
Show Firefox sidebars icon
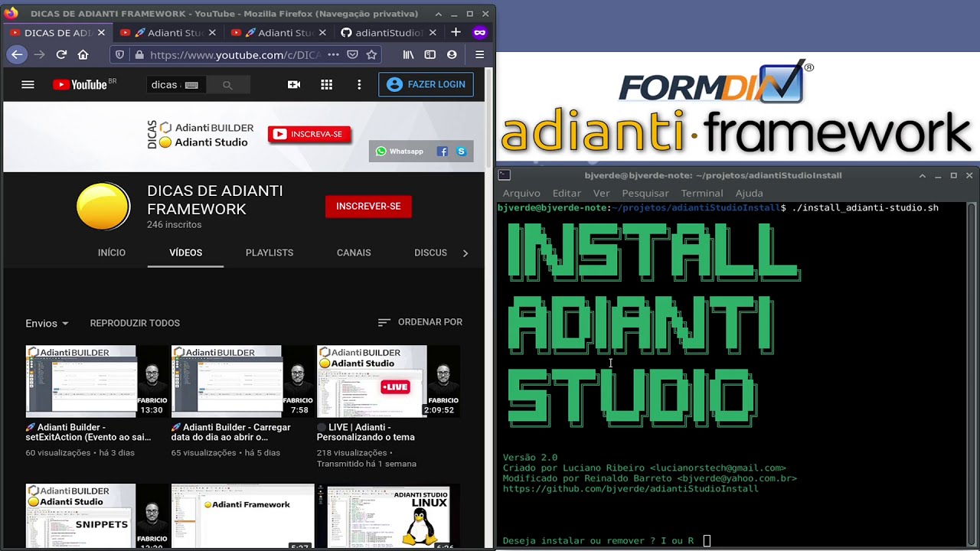pos(430,54)
